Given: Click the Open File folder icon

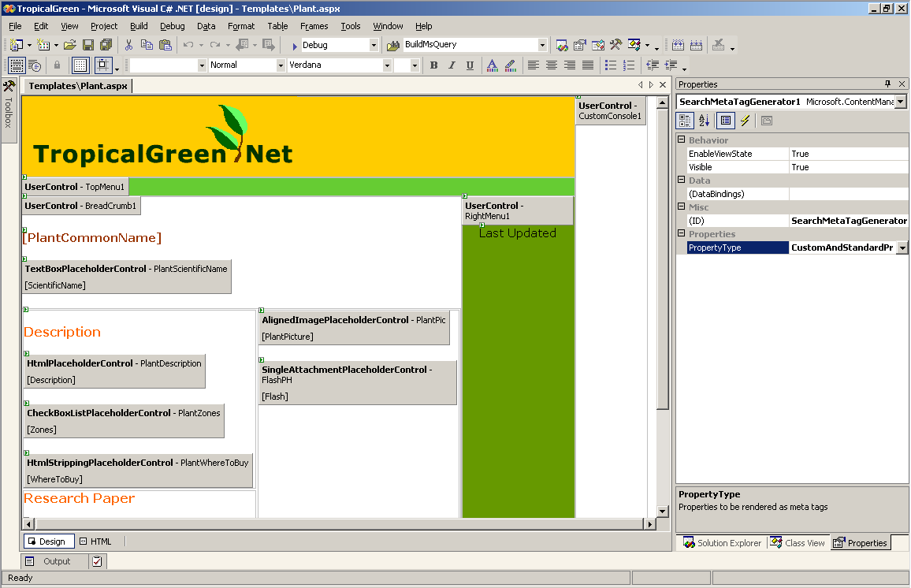Looking at the screenshot, I should tap(70, 45).
